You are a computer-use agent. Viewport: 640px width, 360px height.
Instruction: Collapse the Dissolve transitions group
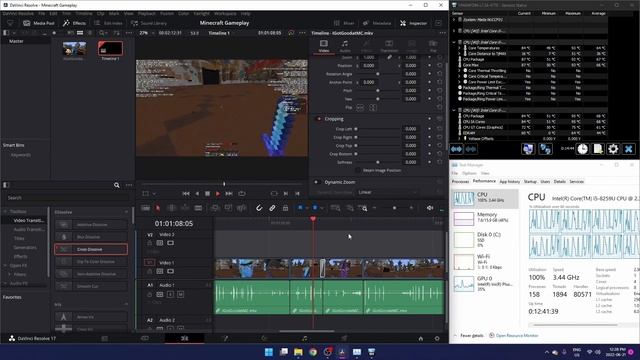tap(126, 212)
